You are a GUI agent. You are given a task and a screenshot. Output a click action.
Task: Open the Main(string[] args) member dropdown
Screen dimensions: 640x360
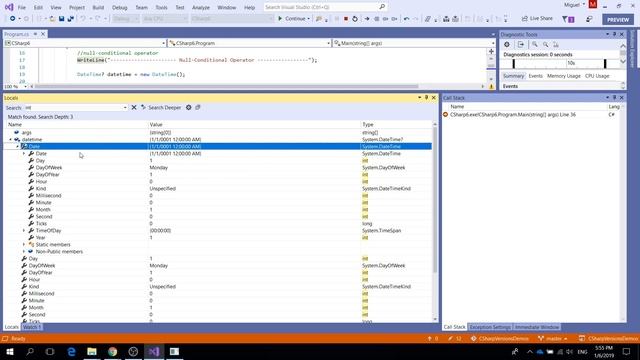pos(493,43)
